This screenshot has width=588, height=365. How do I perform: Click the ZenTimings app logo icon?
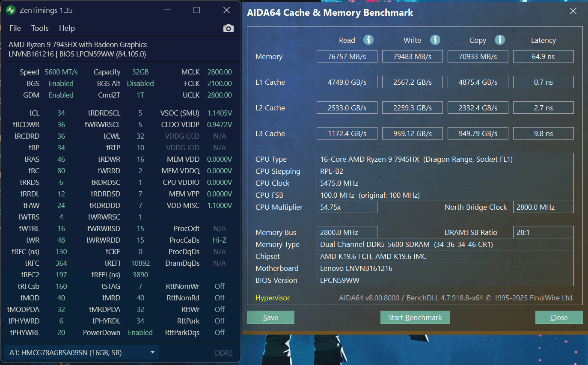(x=11, y=10)
